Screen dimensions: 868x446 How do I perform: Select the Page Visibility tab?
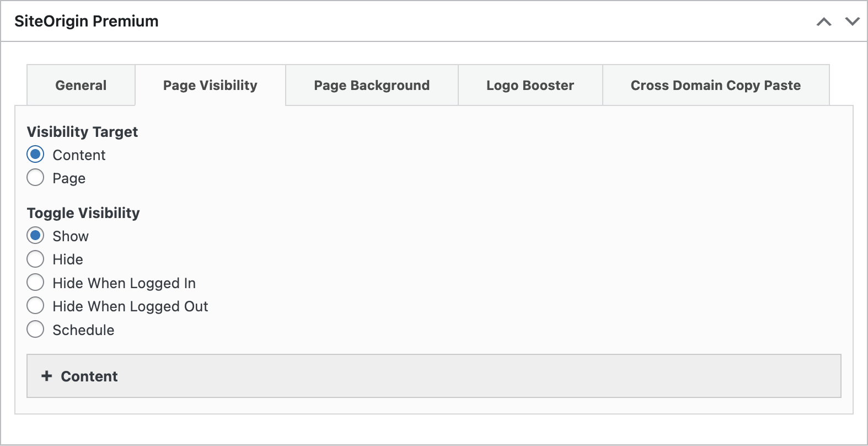tap(210, 85)
